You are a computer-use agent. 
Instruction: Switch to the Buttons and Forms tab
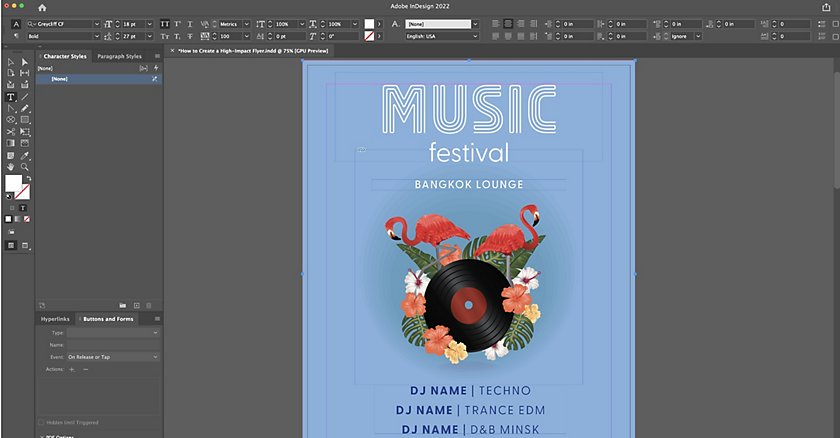pos(107,319)
